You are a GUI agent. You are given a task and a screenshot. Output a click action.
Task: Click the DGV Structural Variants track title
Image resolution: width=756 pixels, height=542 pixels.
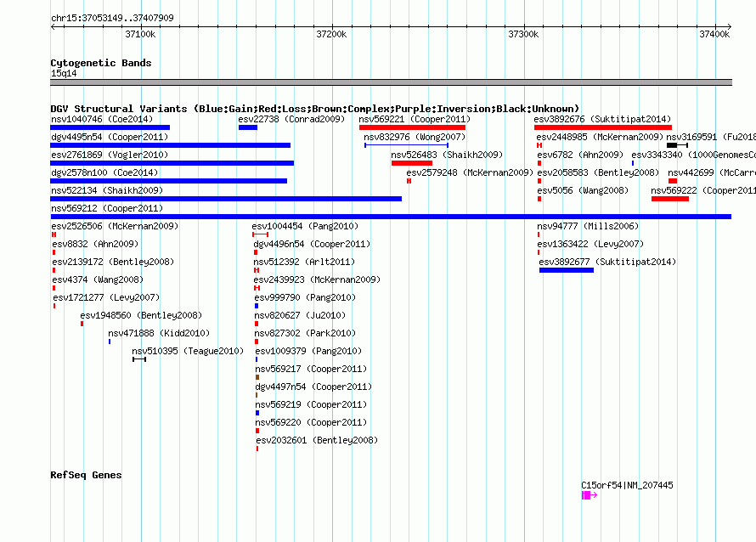click(315, 109)
